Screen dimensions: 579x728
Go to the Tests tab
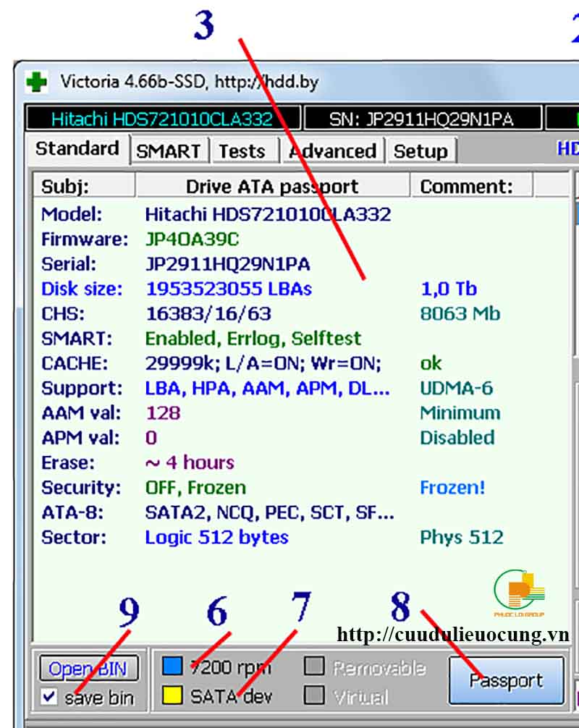242,151
